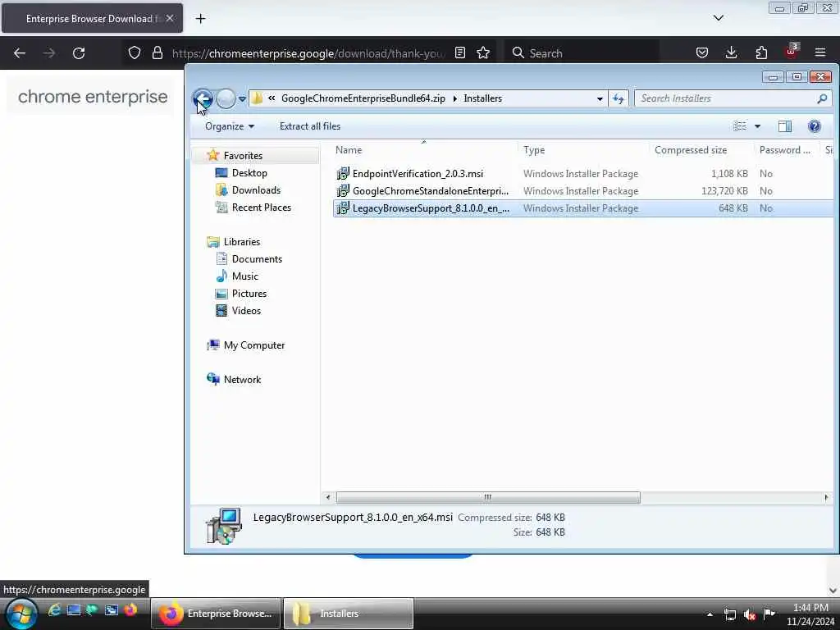Open Videos library
The height and width of the screenshot is (630, 840).
point(246,311)
